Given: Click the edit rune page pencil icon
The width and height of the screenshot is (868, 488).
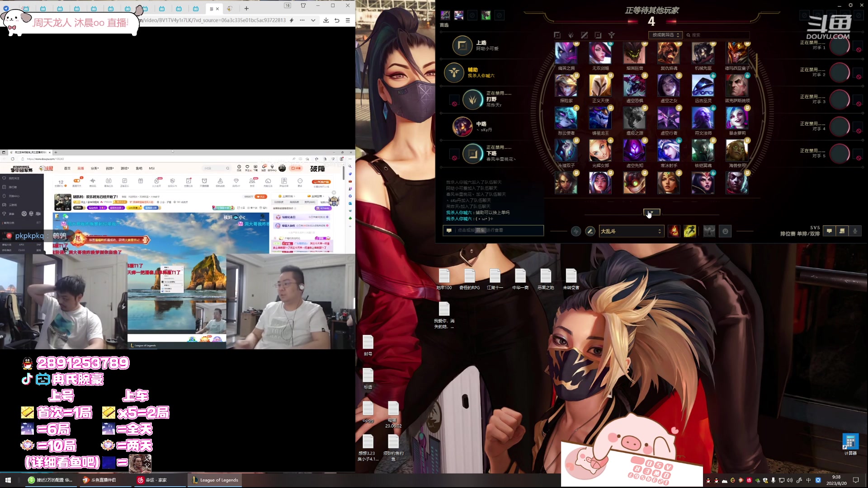Looking at the screenshot, I should [590, 231].
